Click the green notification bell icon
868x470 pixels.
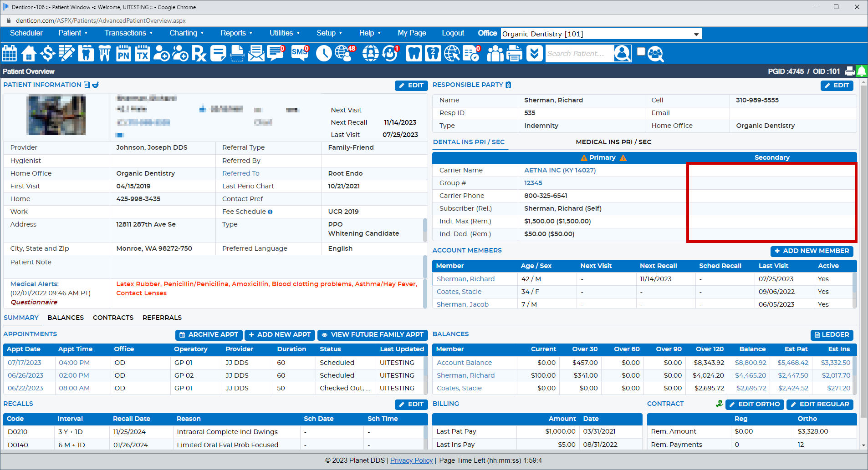[x=861, y=71]
